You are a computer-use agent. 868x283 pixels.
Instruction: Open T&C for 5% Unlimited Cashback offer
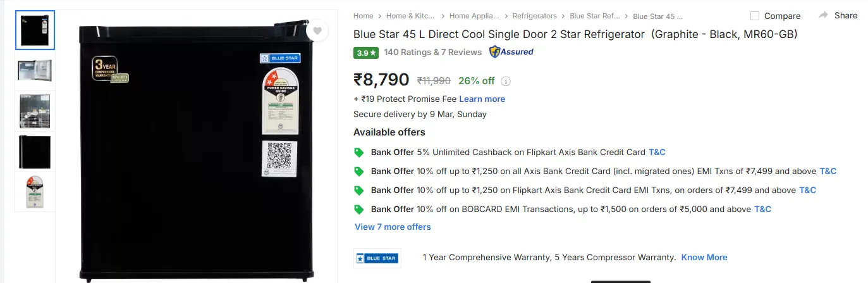coord(657,152)
